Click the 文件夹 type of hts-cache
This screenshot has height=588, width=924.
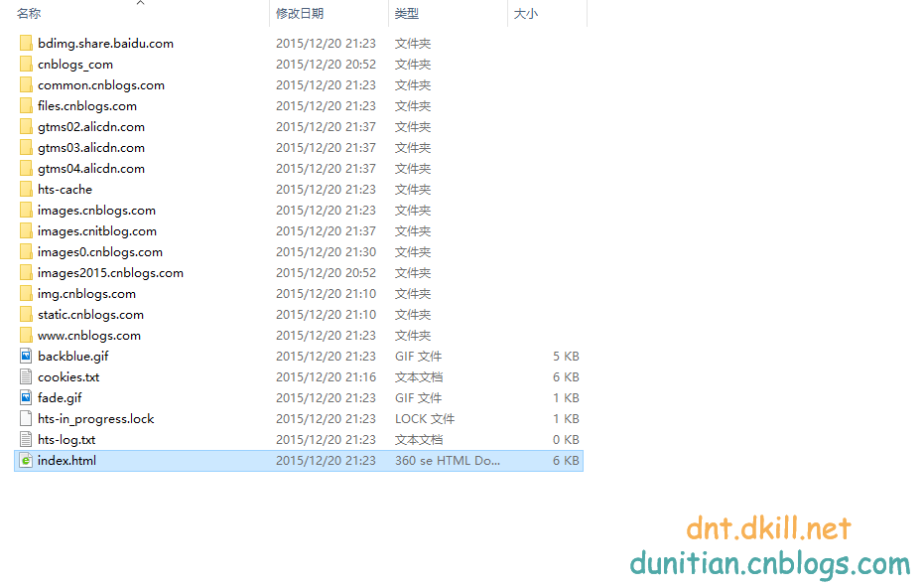[413, 190]
